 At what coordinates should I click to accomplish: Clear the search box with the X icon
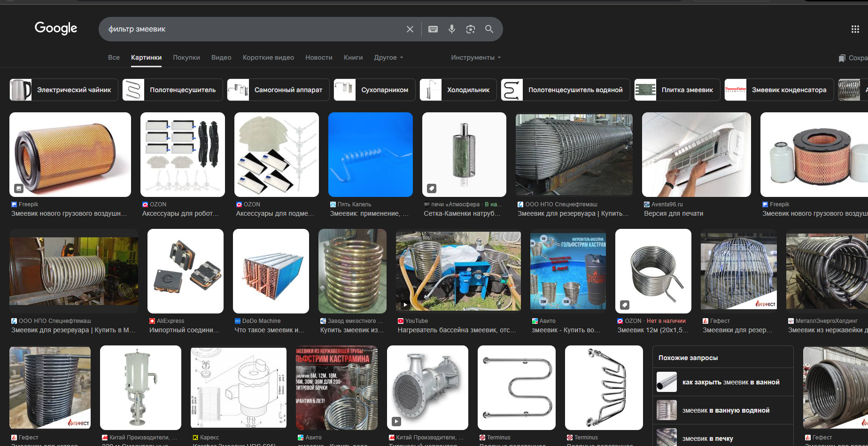click(x=410, y=29)
